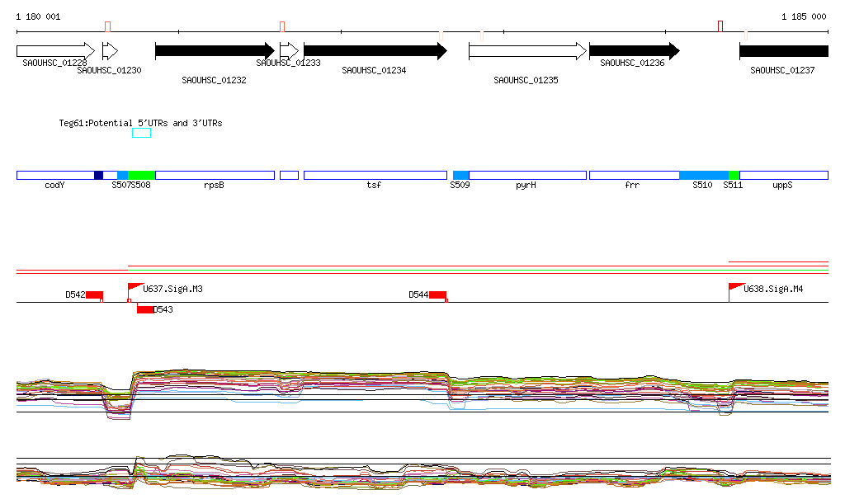The width and height of the screenshot is (845, 504).
Task: Open the pyrH gene label
Action: [x=526, y=186]
